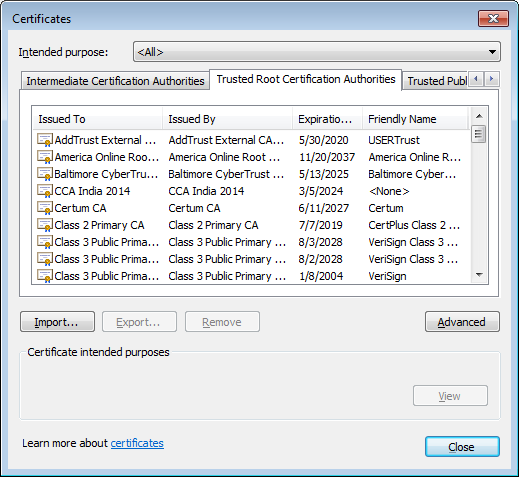Open the Intended purpose dropdown
Image resolution: width=519 pixels, height=477 pixels.
tap(317, 52)
